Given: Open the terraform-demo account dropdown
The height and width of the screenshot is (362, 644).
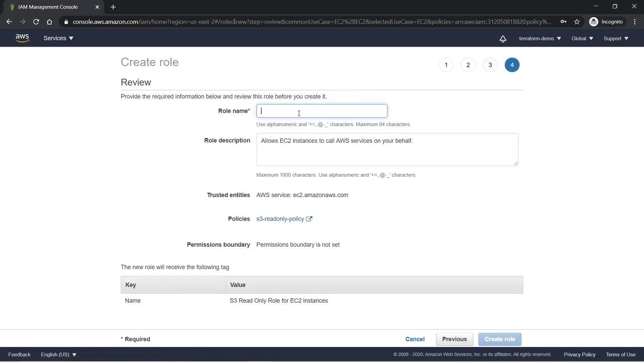Looking at the screenshot, I should [x=540, y=38].
